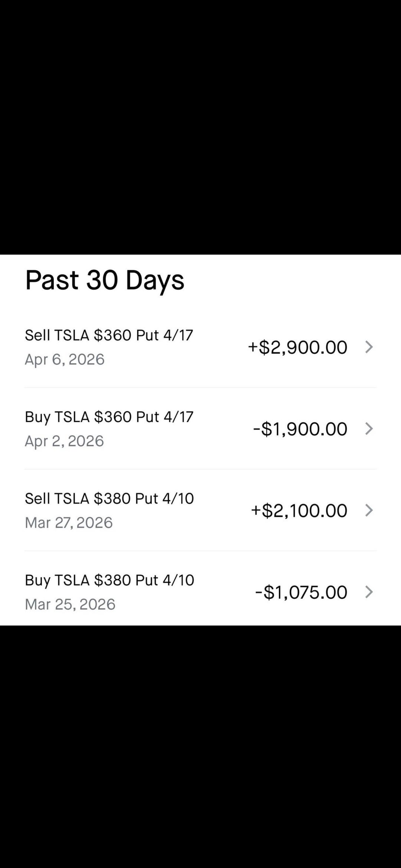Viewport: 401px width, 868px height.
Task: Open details arrow for the -$1,075.00 trade
Action: point(369,592)
